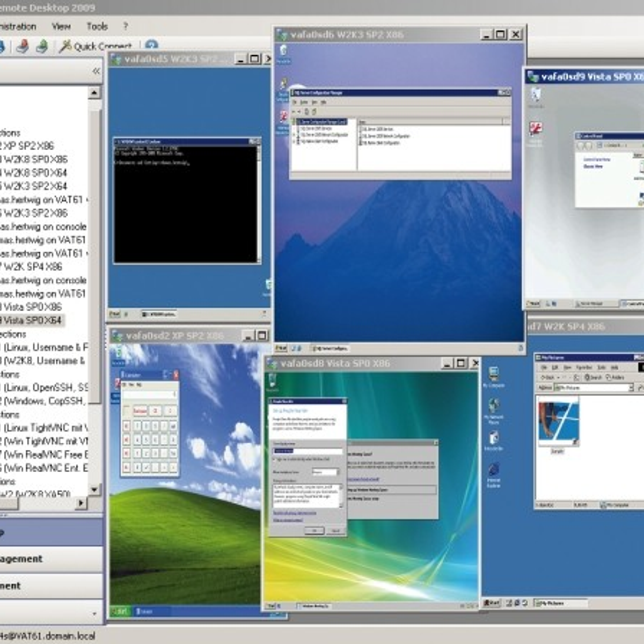Viewport: 644px width, 644px height.
Task: Open the '...ment' navigation pane section below Management
Action: click(x=51, y=586)
